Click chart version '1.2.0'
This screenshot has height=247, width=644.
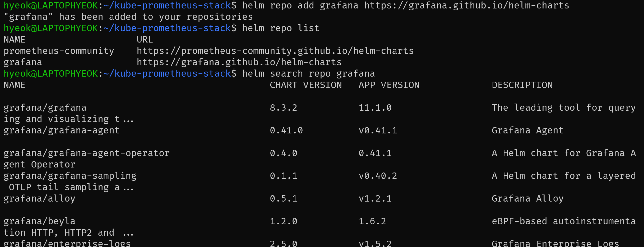tap(284, 221)
